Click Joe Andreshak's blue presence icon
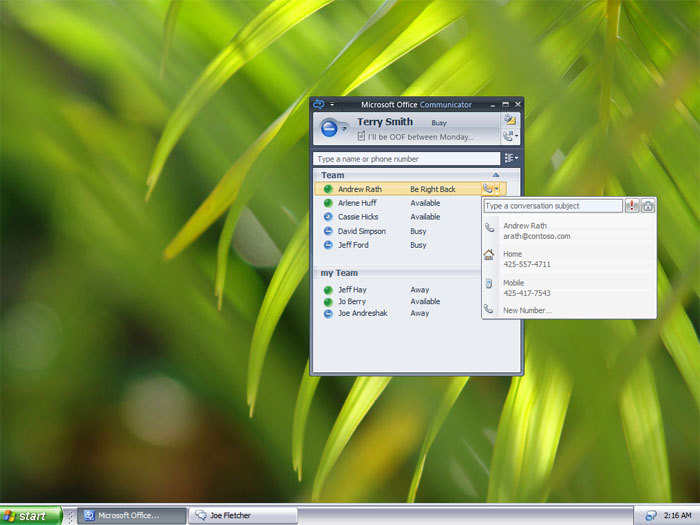This screenshot has height=525, width=700. point(328,314)
